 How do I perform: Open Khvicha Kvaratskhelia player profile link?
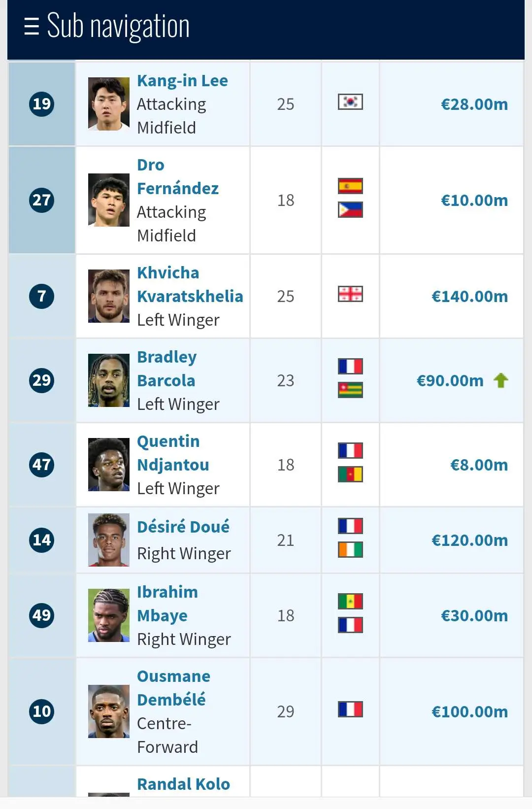[190, 285]
